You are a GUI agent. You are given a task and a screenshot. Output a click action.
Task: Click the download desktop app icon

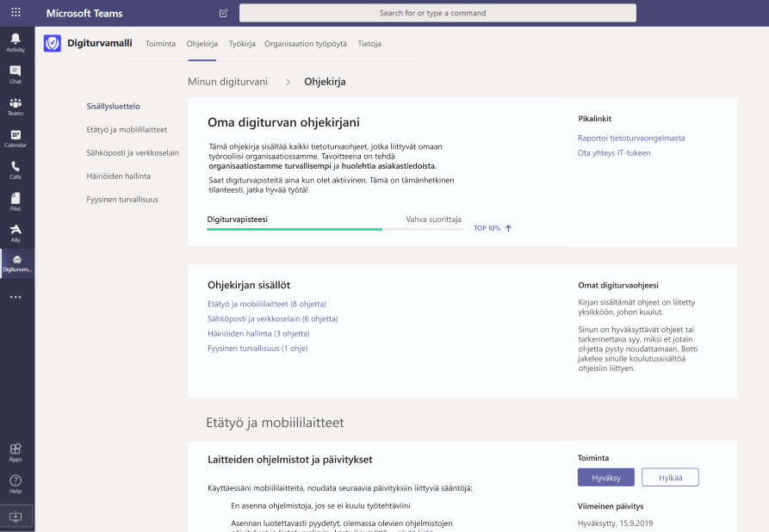pos(16,516)
